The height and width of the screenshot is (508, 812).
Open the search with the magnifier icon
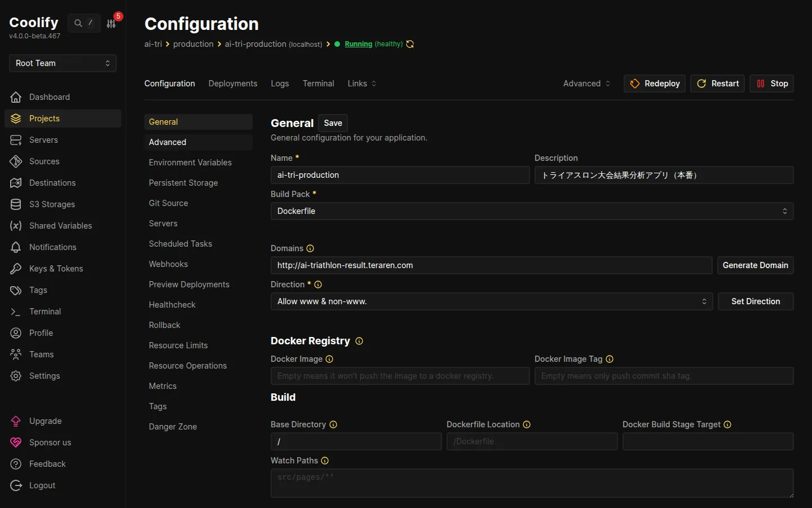click(78, 23)
